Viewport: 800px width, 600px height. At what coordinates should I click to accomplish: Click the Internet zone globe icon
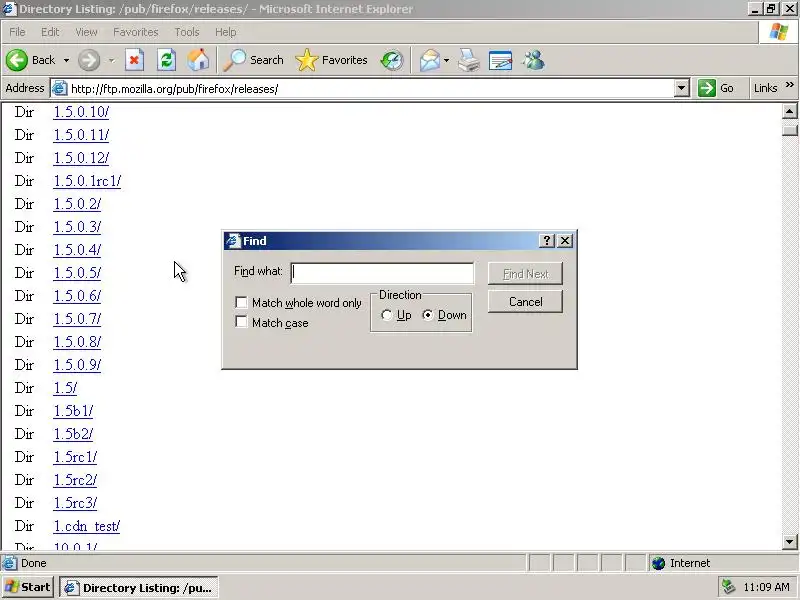point(659,563)
